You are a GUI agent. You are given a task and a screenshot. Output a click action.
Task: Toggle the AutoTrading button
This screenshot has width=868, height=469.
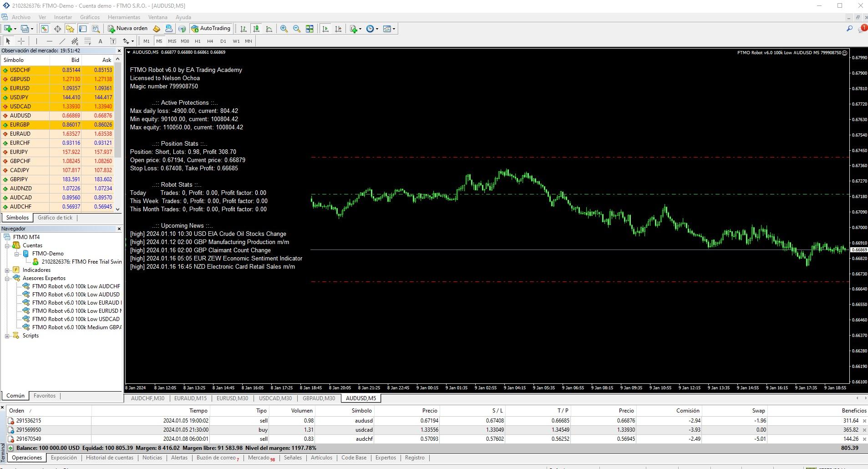point(211,29)
